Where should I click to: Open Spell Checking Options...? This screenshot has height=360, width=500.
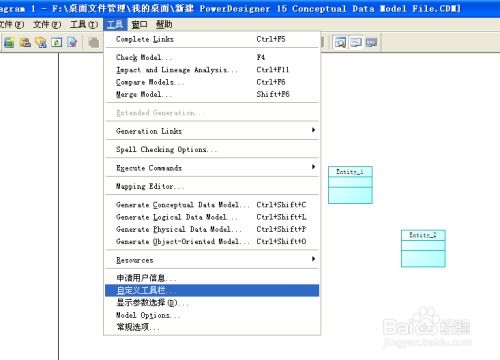click(212, 149)
